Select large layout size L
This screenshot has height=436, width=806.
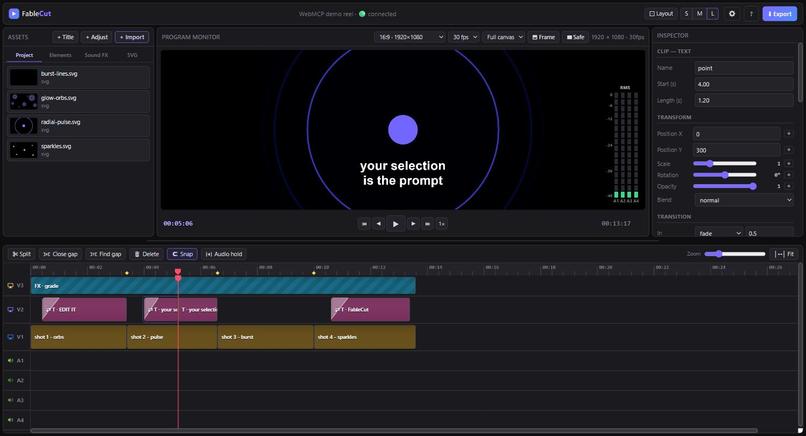(x=712, y=14)
